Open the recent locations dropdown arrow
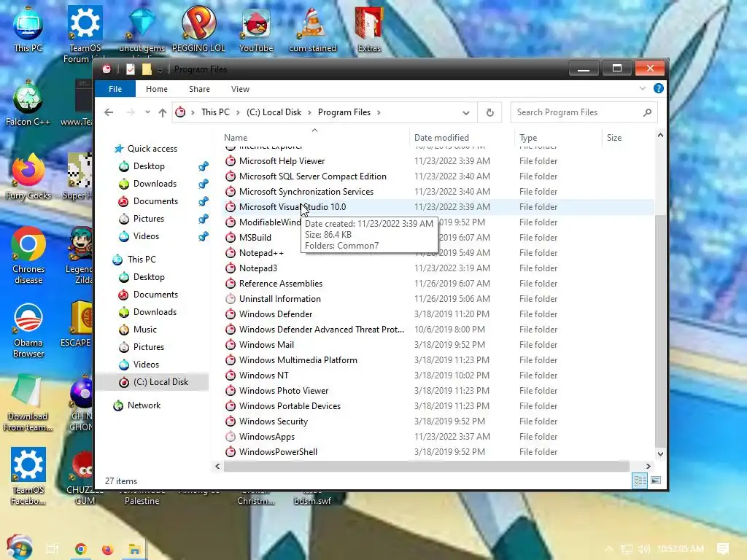This screenshot has height=560, width=747. 147,112
